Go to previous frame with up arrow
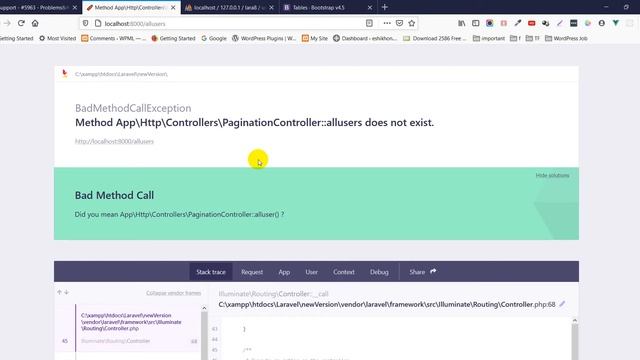The height and width of the screenshot is (360, 640). pyautogui.click(x=59, y=292)
